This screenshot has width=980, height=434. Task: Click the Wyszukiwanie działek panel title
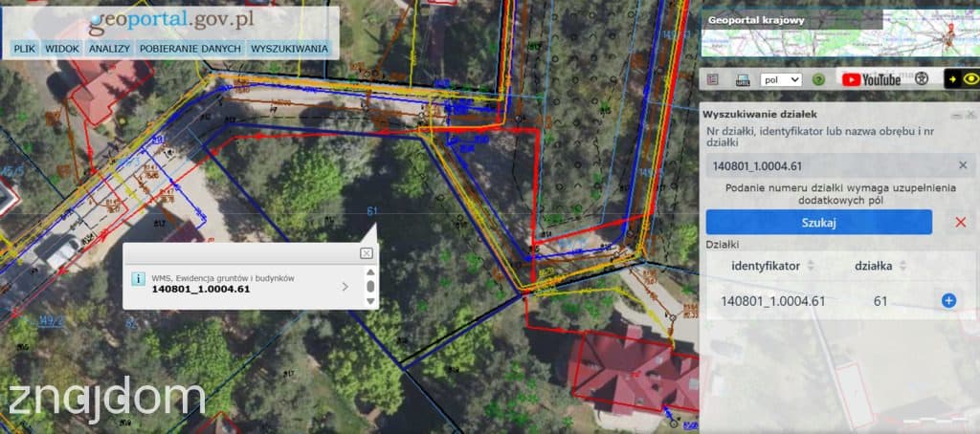759,115
